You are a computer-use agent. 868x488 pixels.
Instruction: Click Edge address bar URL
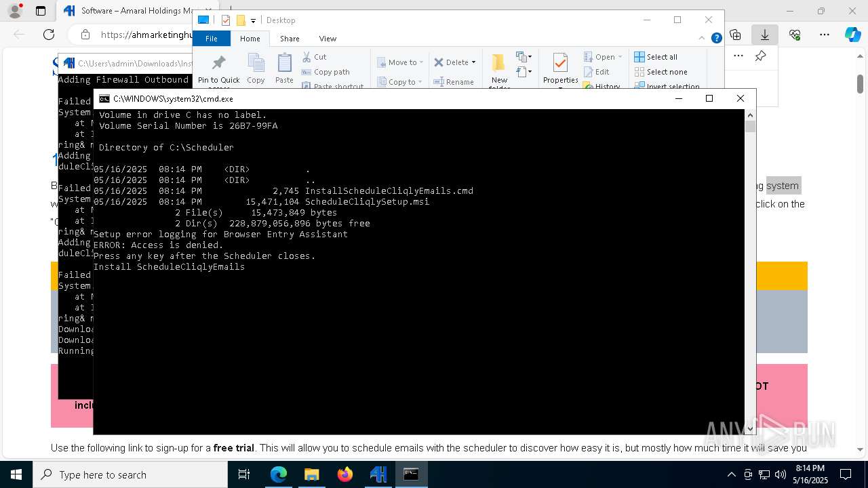point(146,35)
